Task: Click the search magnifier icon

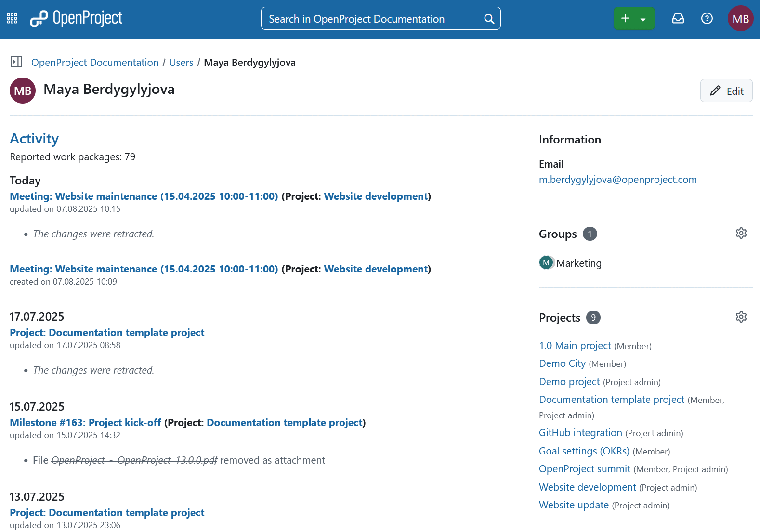Action: click(489, 19)
